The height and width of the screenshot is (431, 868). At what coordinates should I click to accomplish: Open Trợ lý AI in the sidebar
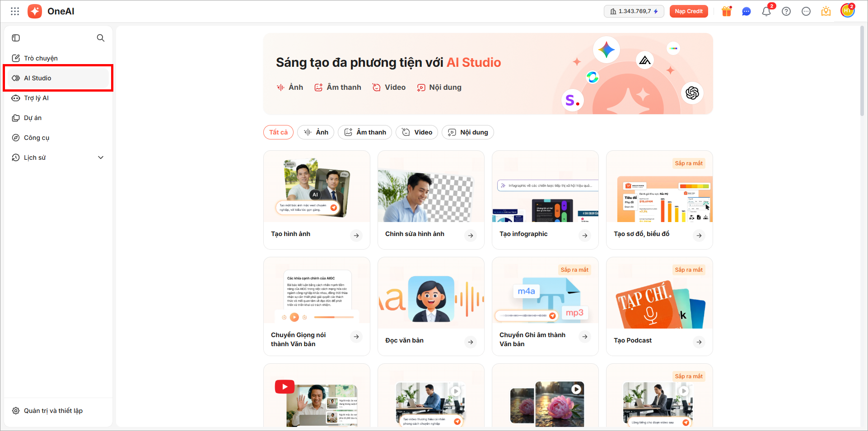(x=58, y=98)
